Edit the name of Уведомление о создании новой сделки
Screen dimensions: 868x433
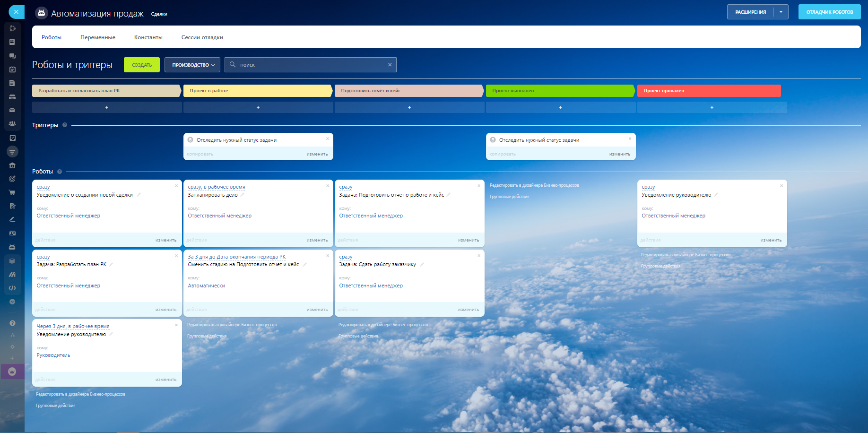[139, 195]
